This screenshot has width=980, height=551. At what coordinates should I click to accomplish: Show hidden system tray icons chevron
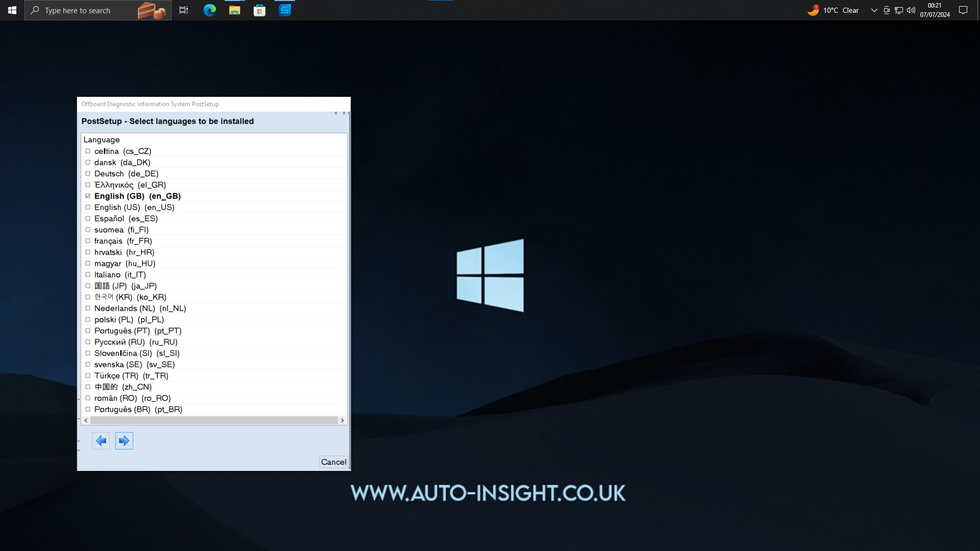[x=874, y=10]
